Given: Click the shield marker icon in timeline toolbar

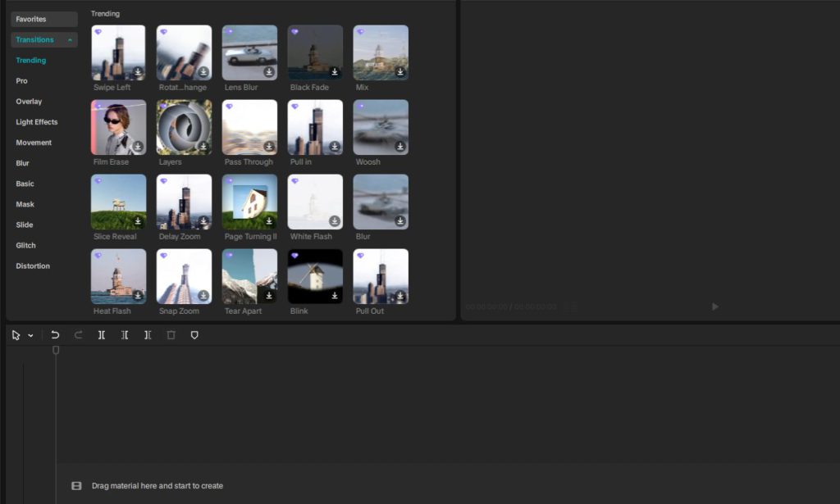Looking at the screenshot, I should click(194, 335).
